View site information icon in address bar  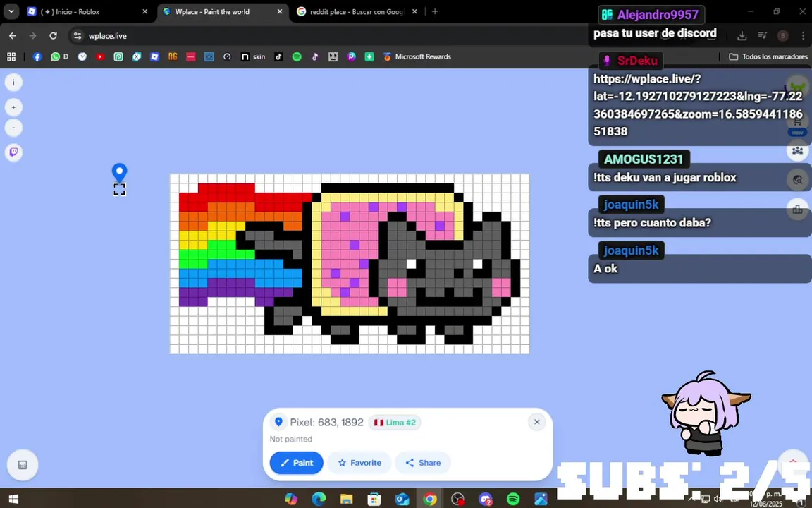click(78, 36)
